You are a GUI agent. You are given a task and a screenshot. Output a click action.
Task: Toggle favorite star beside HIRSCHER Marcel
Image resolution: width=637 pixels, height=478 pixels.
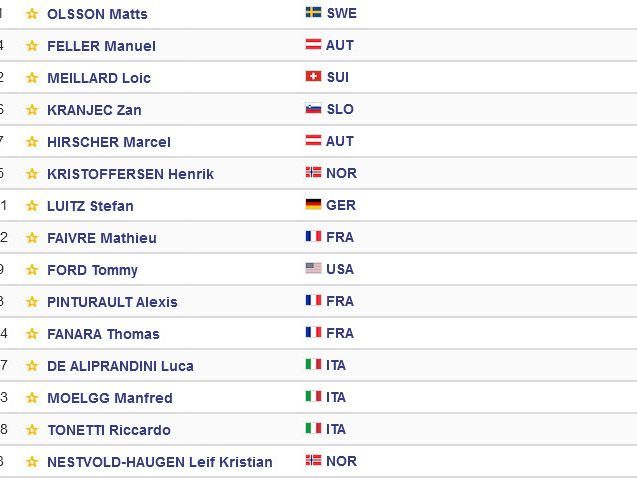pyautogui.click(x=32, y=142)
